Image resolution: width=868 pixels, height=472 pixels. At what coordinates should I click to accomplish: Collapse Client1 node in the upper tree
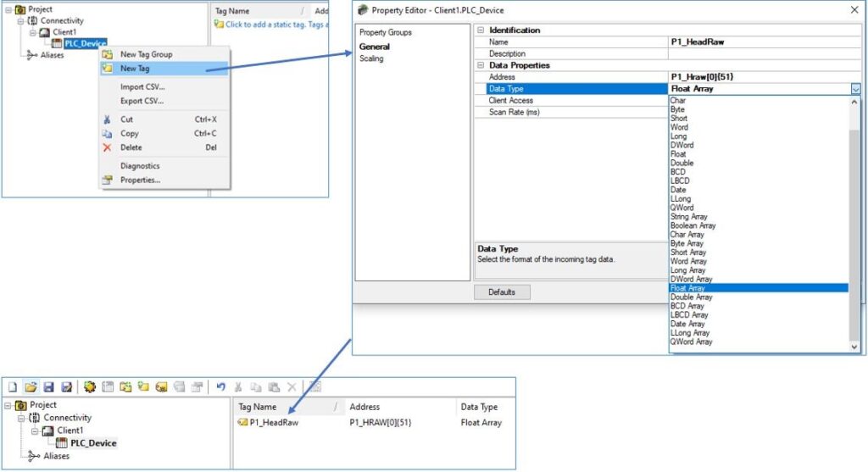click(34, 32)
